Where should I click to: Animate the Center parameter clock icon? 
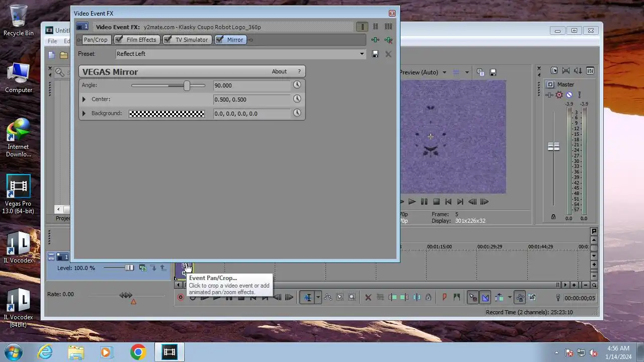point(297,99)
